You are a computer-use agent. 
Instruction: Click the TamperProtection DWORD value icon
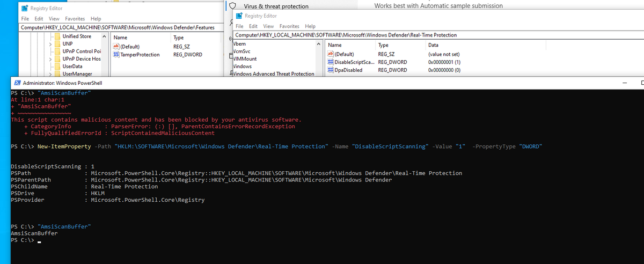click(x=116, y=55)
